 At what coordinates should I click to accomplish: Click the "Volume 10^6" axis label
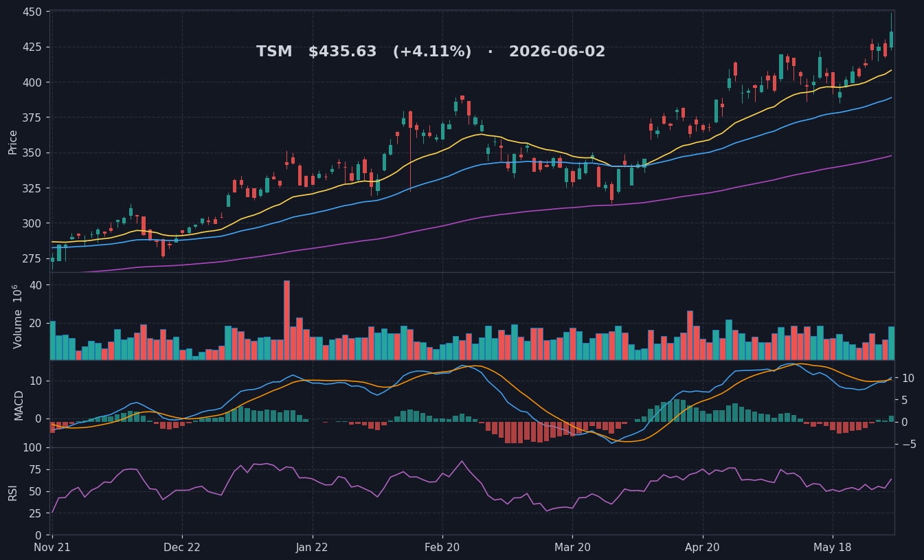(16, 316)
